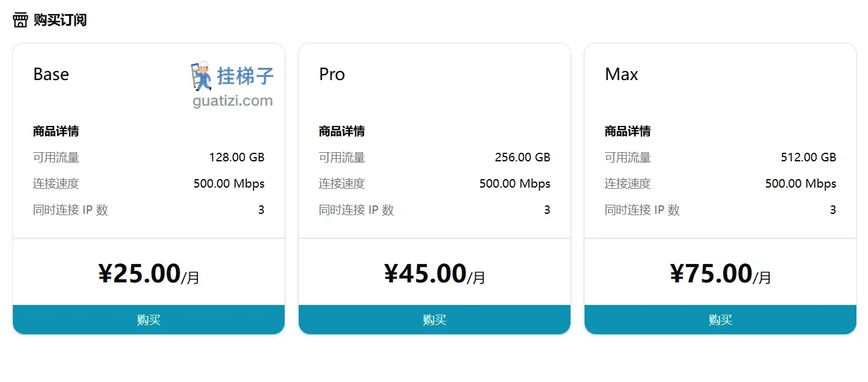Click the store icon beside 购买订阅
The width and height of the screenshot is (868, 382).
(20, 20)
